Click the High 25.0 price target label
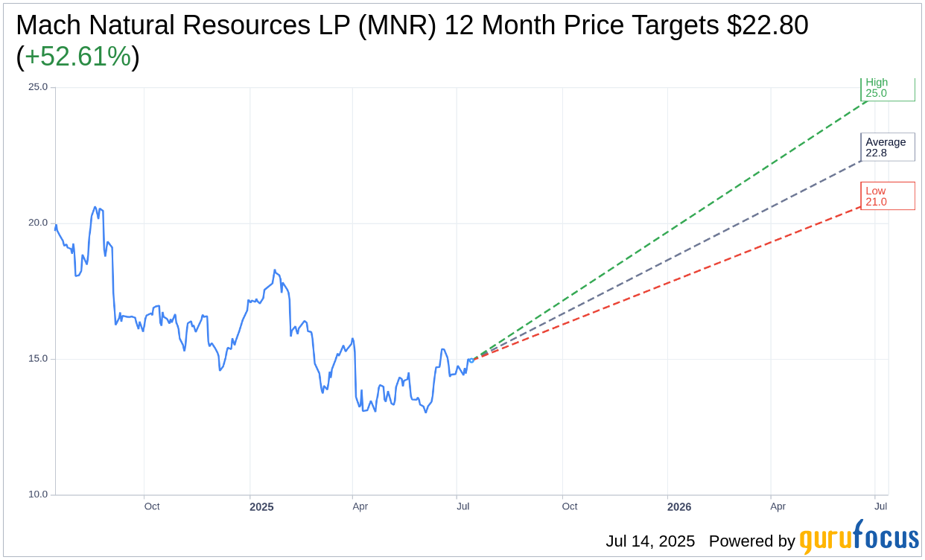 coord(888,89)
